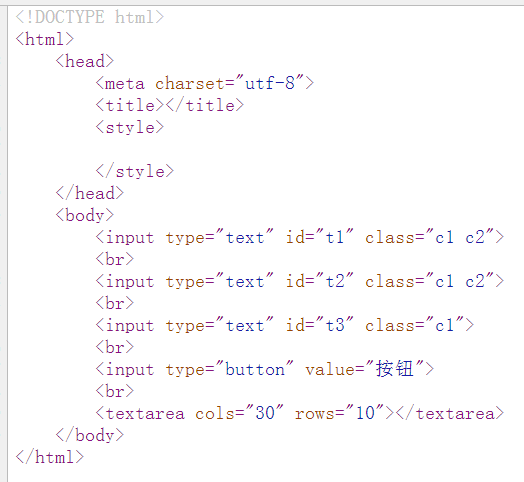The width and height of the screenshot is (524, 482).
Task: Click the closing head tag
Action: [x=90, y=193]
